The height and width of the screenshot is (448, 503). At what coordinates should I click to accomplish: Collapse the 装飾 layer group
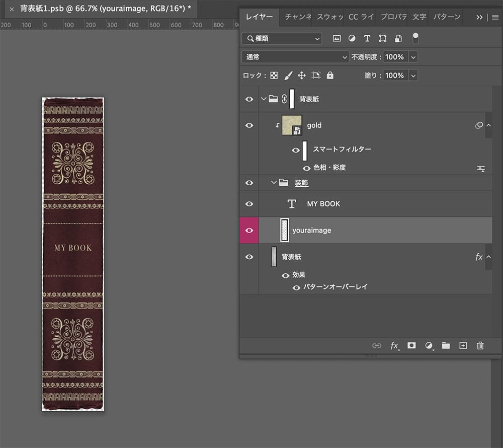[x=274, y=183]
